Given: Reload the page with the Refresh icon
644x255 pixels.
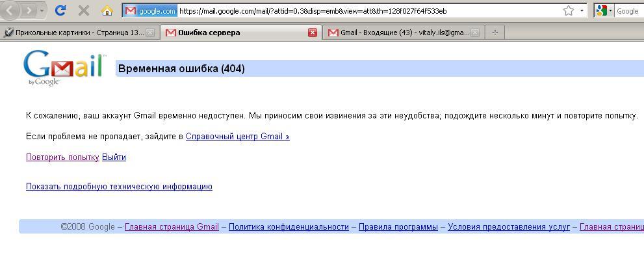Looking at the screenshot, I should point(61,10).
